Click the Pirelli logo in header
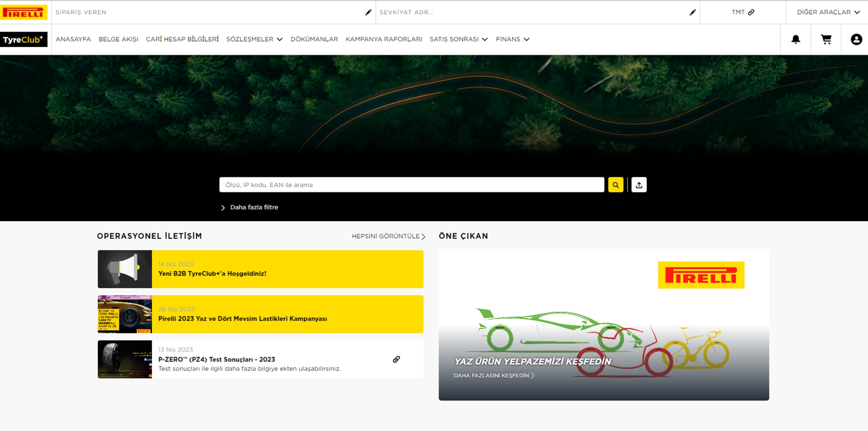This screenshot has height=431, width=868. tap(24, 12)
